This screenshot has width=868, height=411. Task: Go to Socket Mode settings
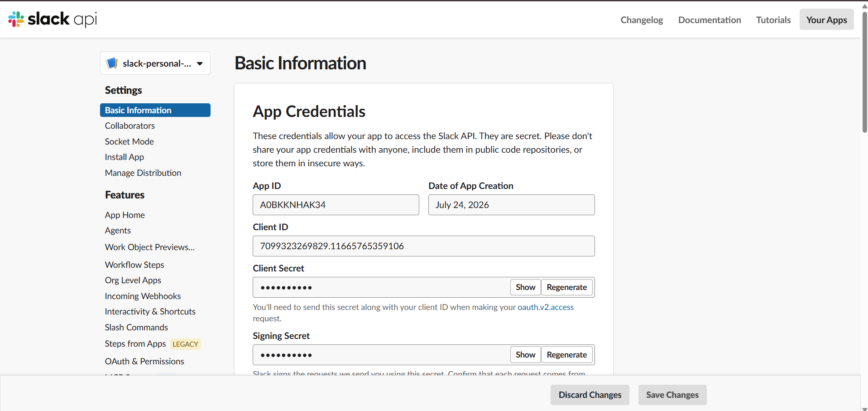[129, 141]
